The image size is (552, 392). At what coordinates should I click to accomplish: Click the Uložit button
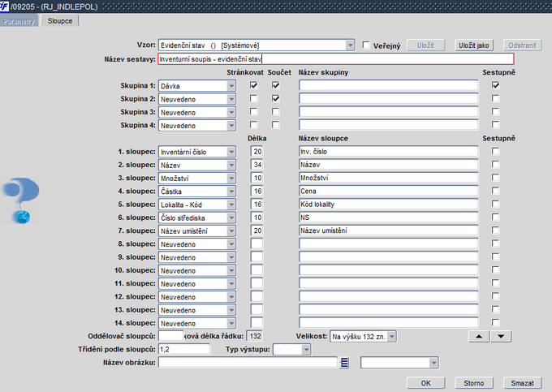pyautogui.click(x=426, y=45)
